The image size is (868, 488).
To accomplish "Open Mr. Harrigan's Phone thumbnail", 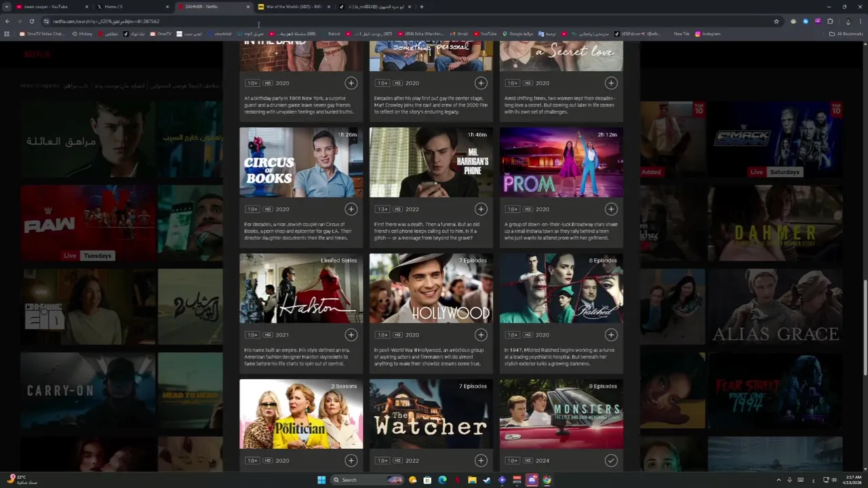I will (431, 163).
